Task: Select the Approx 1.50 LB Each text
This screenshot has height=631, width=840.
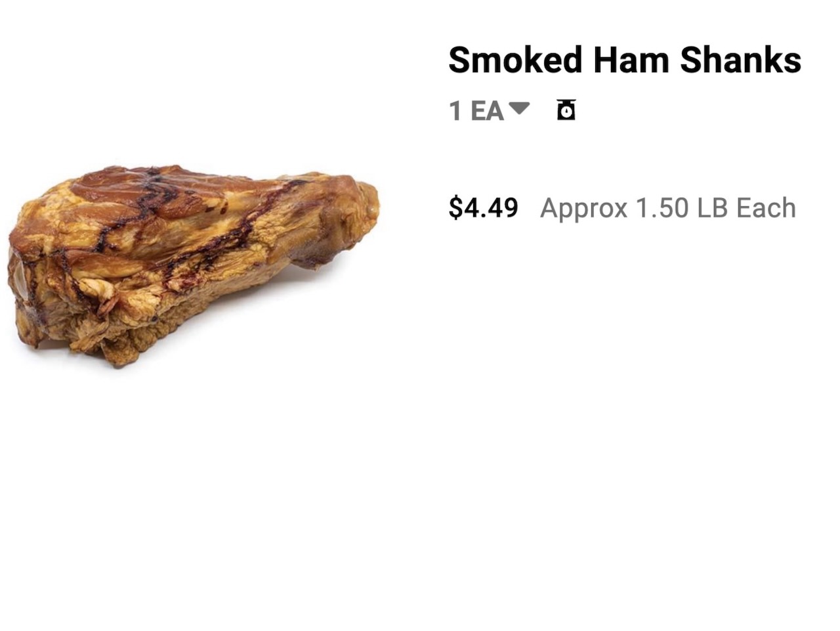Action: click(x=668, y=208)
